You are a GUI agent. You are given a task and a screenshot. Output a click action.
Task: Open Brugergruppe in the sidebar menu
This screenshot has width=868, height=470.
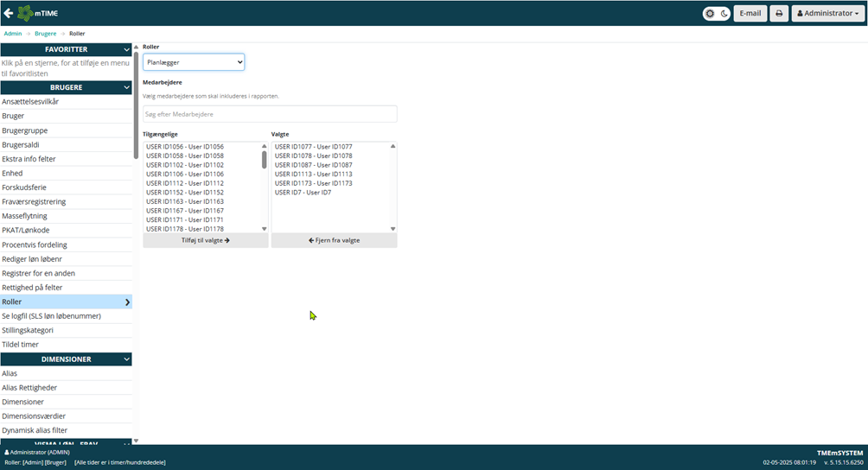click(24, 130)
